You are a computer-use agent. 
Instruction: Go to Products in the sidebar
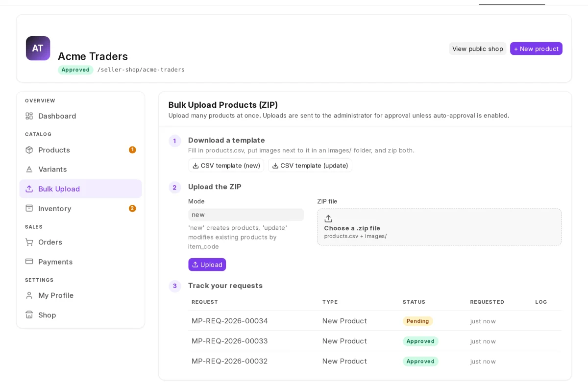click(x=80, y=150)
